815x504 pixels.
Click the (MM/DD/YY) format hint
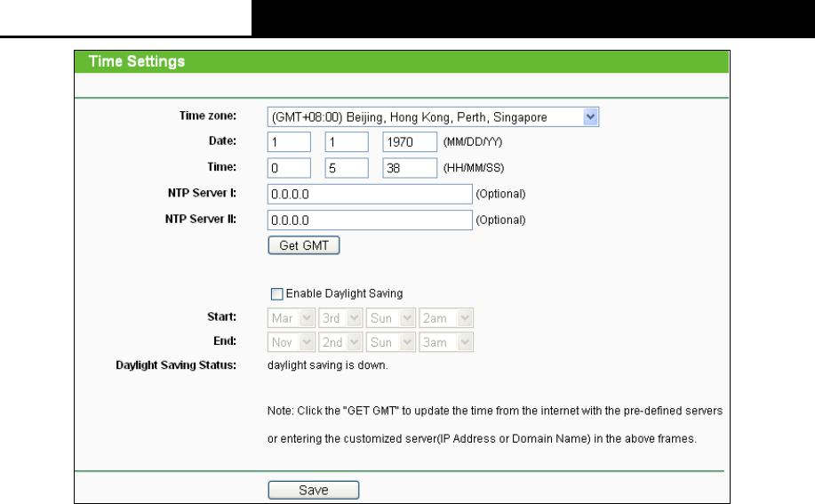473,142
